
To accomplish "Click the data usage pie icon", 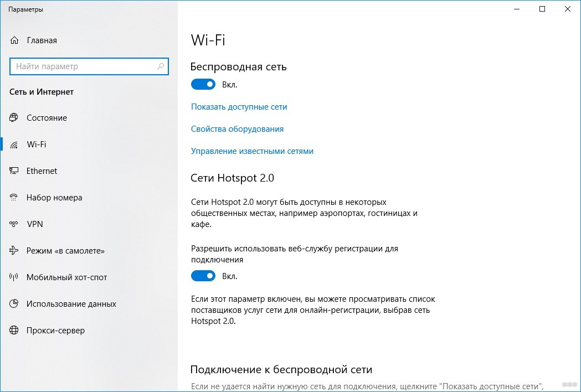I will [14, 304].
